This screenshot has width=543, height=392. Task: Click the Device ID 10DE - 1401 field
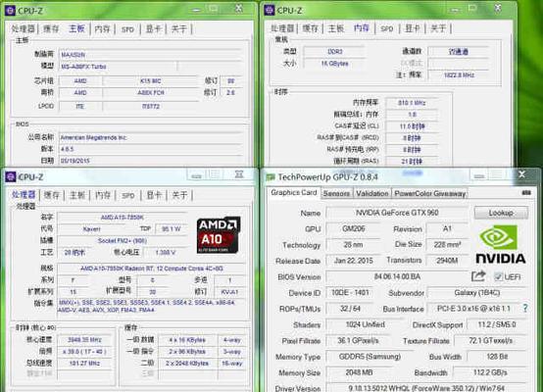[x=350, y=293]
